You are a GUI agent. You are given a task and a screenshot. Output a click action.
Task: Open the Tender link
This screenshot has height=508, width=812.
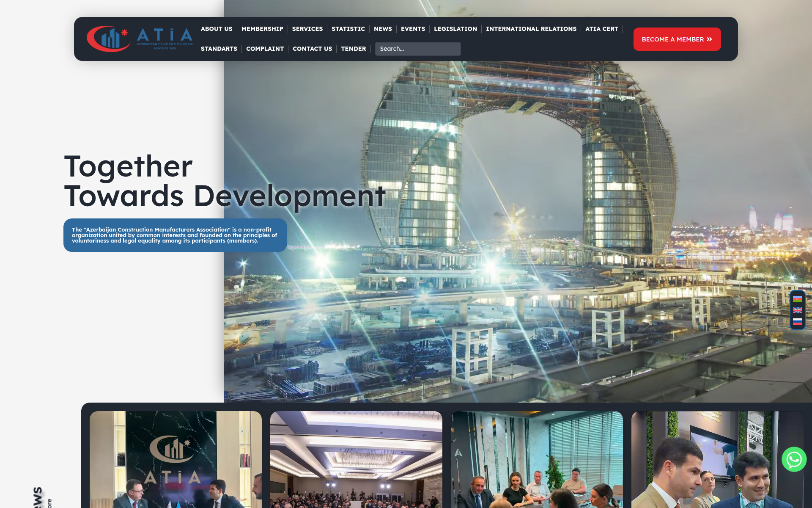(354, 49)
